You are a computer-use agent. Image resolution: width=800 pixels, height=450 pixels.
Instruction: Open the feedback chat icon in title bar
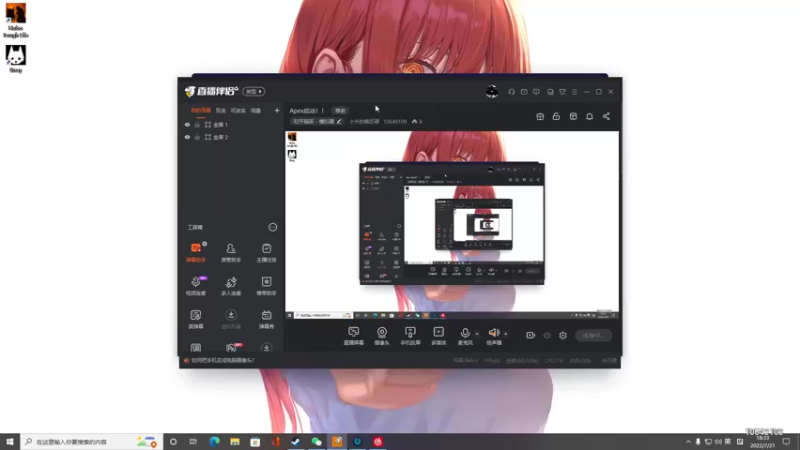536,92
